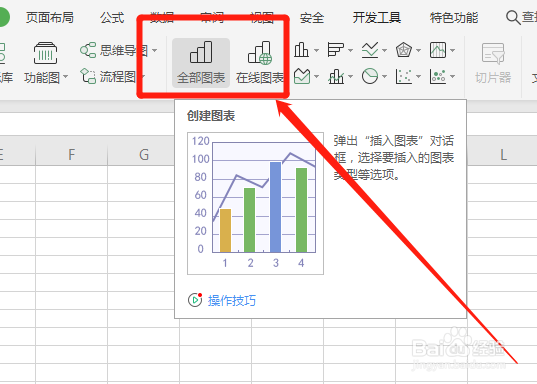
Task: Insert a combo chart
Action: [x=336, y=76]
